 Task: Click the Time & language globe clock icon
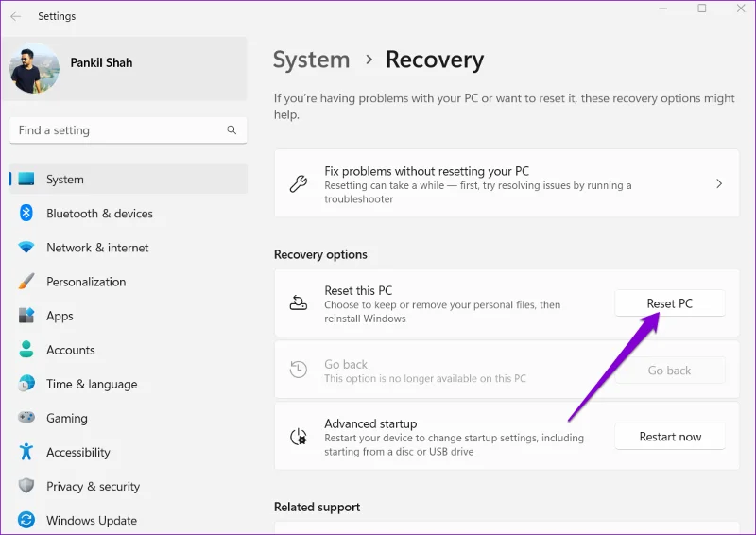(x=26, y=384)
